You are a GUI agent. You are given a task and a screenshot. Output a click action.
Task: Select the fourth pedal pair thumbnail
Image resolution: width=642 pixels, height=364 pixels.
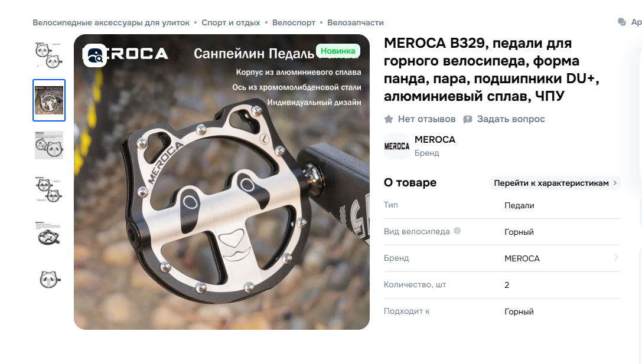click(x=49, y=190)
